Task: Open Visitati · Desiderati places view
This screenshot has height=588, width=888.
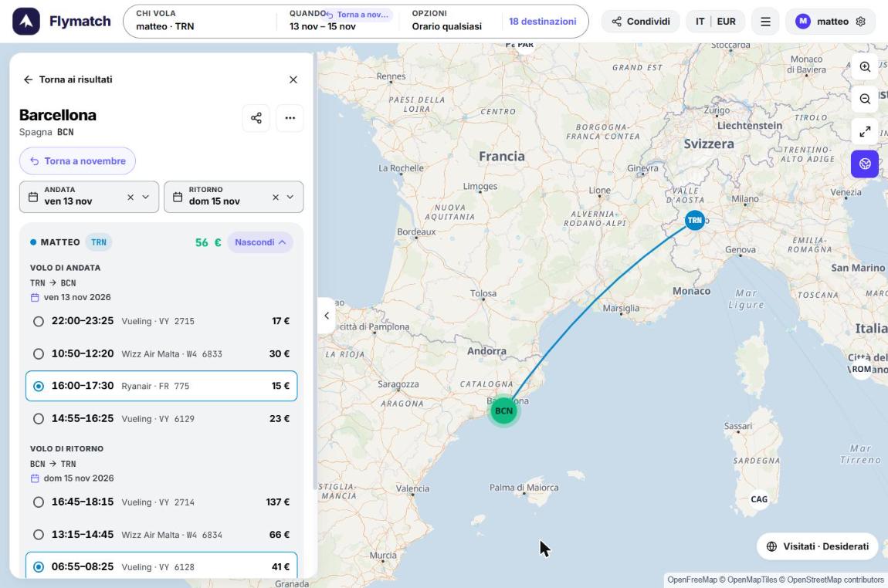Action: (x=817, y=546)
